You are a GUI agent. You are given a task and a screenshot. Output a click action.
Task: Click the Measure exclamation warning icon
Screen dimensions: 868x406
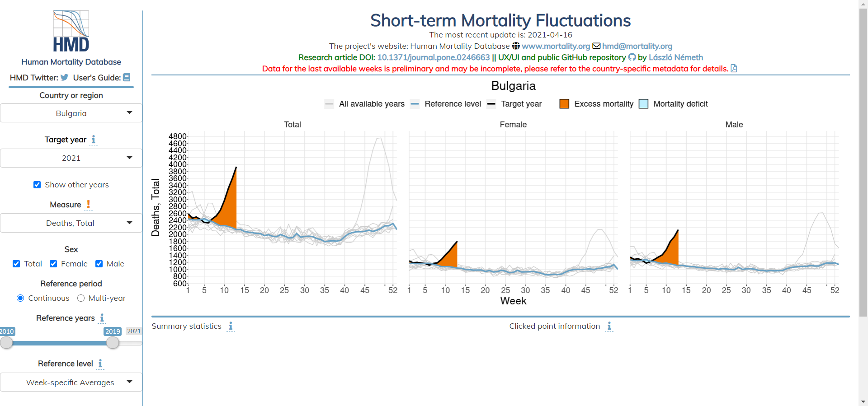click(x=89, y=205)
